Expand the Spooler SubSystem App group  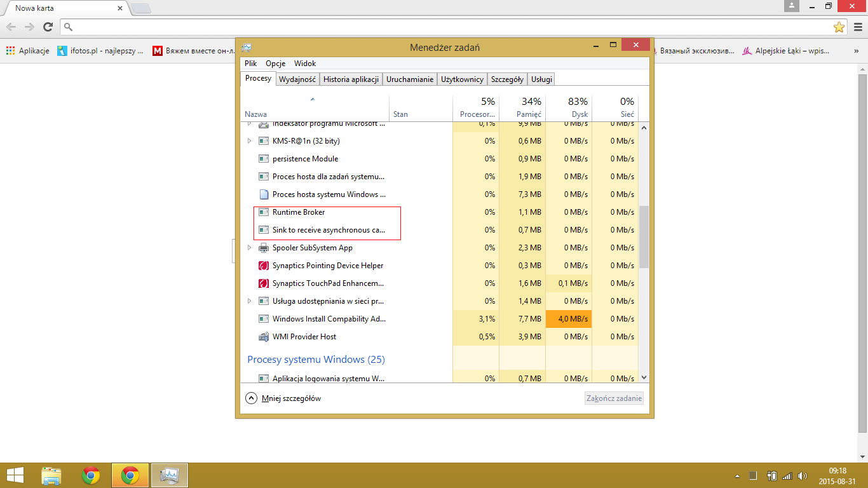[249, 248]
